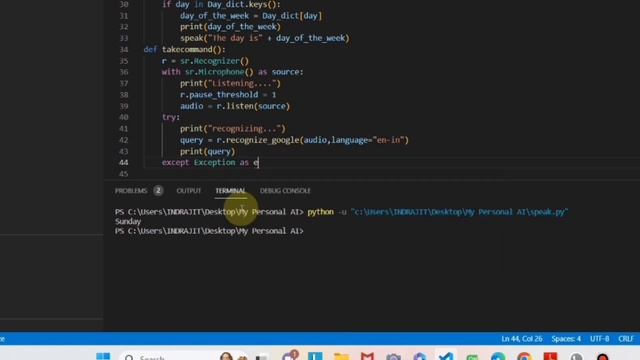Click the 'Sunday' output in terminal
This screenshot has width=640, height=360.
128,221
